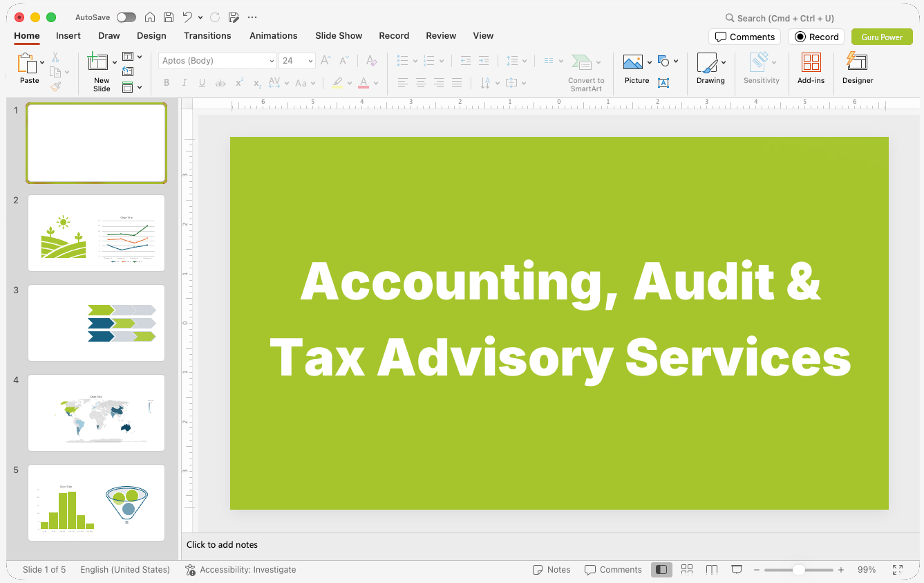The height and width of the screenshot is (583, 924).
Task: Click the Guru Power button
Action: coord(882,37)
